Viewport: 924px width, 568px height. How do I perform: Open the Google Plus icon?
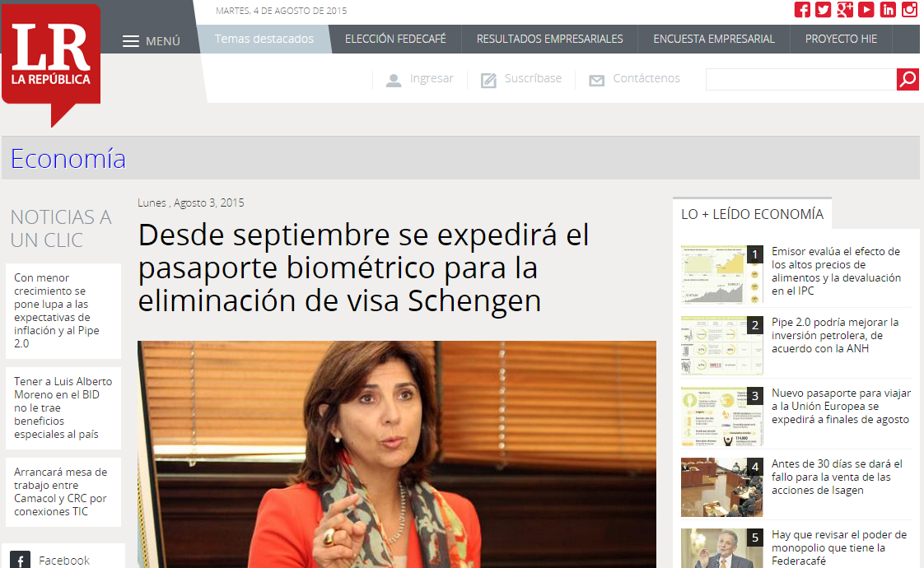pos(845,9)
